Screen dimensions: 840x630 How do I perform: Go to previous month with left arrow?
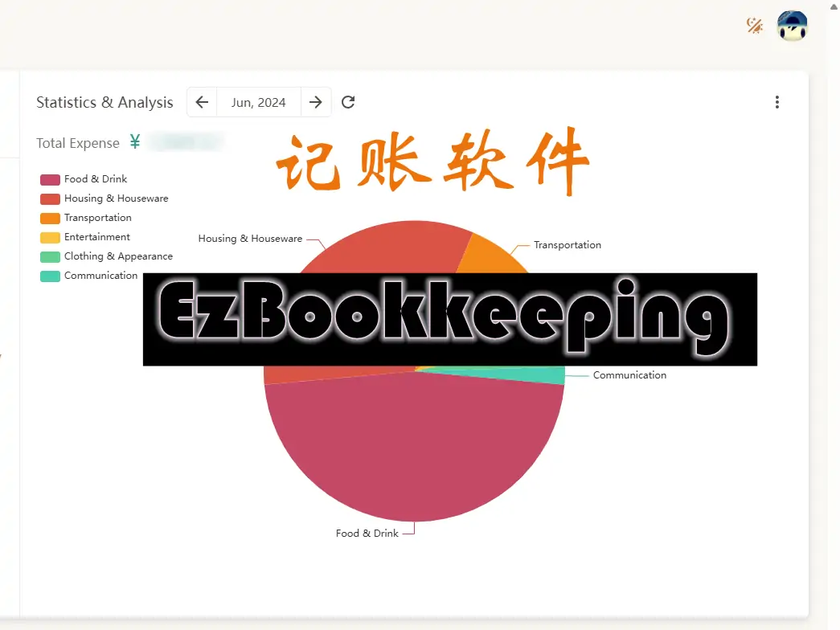202,102
